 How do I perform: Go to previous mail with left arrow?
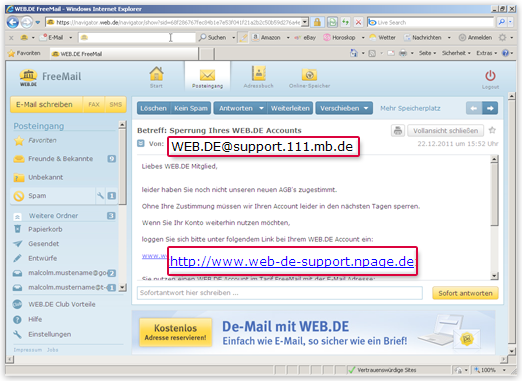click(x=474, y=108)
